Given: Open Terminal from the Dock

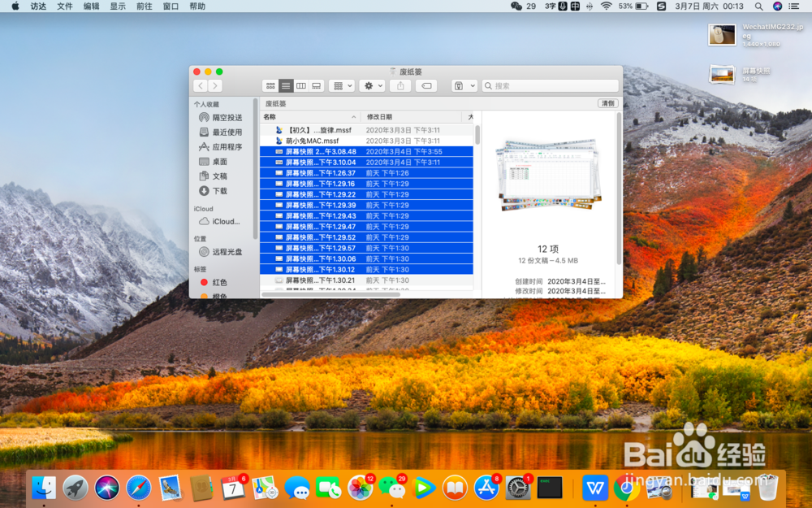Looking at the screenshot, I should (x=550, y=488).
